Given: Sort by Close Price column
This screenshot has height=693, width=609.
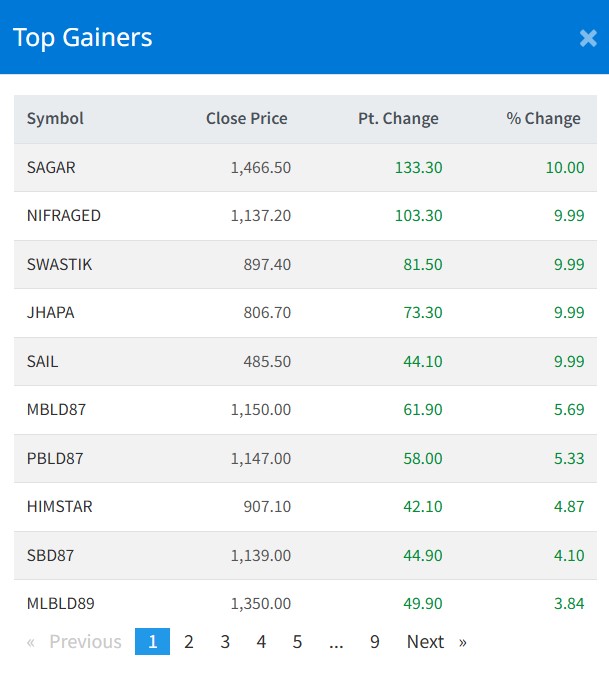Looking at the screenshot, I should 246,118.
